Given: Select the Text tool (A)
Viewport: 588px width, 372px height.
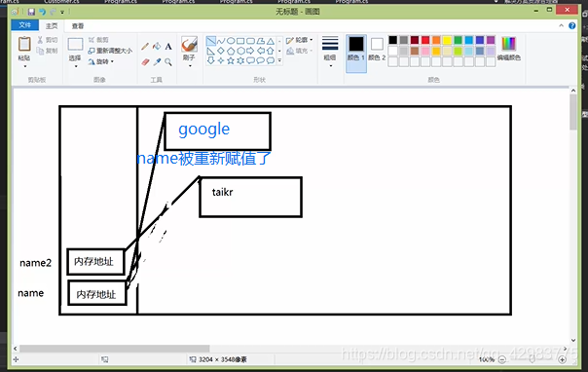Looking at the screenshot, I should pos(168,47).
